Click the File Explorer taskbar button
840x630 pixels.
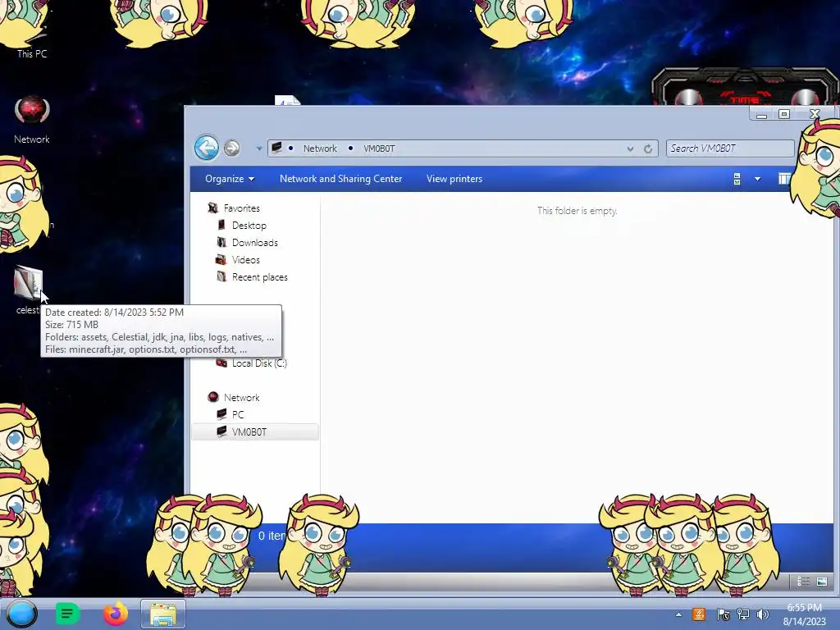tap(163, 614)
